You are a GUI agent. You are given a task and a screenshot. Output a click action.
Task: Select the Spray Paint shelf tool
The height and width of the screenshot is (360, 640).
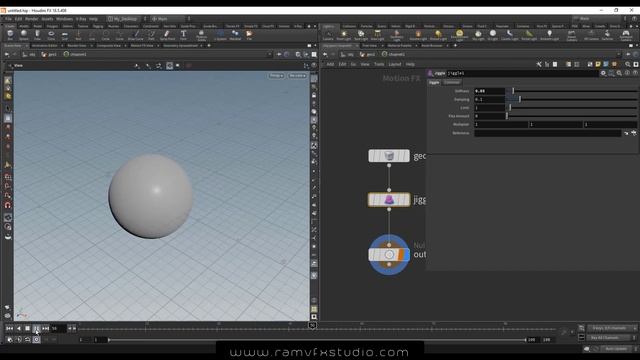[x=167, y=35]
